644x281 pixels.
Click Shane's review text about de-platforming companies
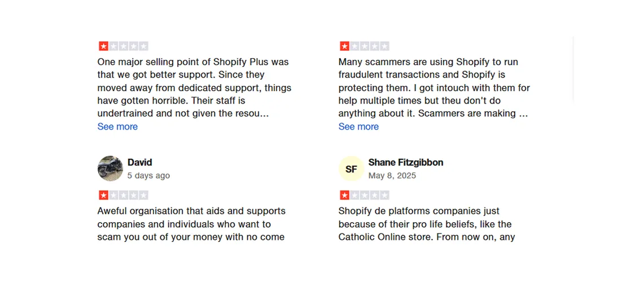(x=426, y=224)
